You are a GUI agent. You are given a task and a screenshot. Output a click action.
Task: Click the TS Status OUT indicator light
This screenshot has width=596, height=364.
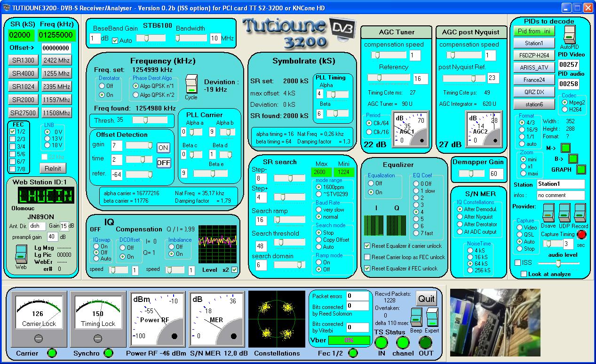coord(425,343)
